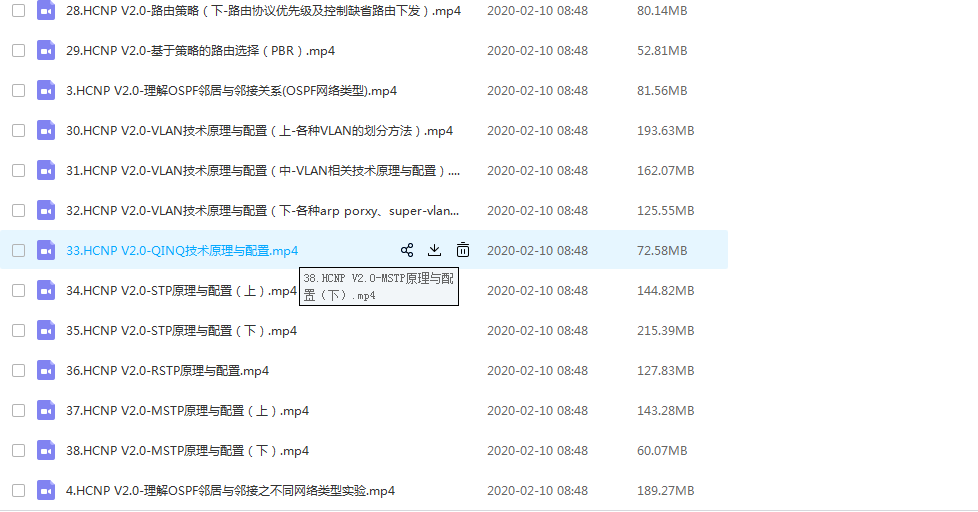Click video icon beside 35.HCNP STP file
The image size is (978, 512).
[46, 330]
